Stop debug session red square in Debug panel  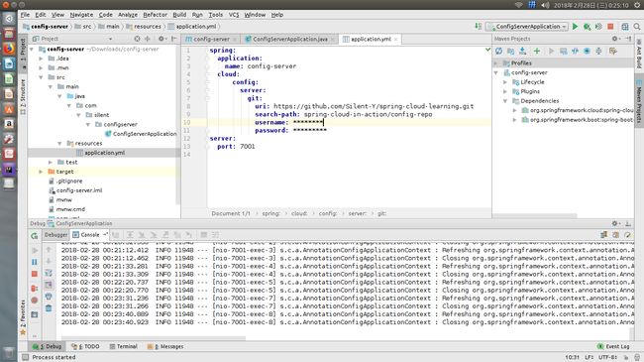coord(35,274)
